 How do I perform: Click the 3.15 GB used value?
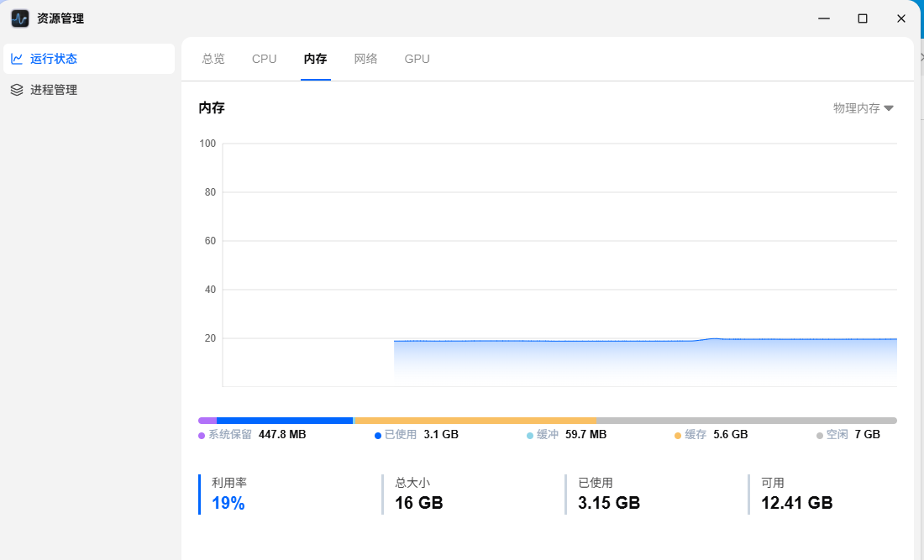click(x=609, y=503)
